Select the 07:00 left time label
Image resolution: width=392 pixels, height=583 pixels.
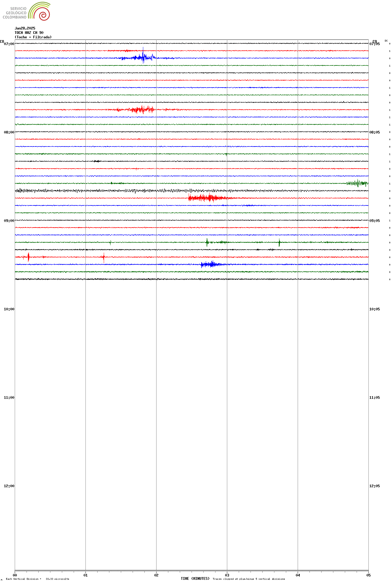(x=9, y=44)
